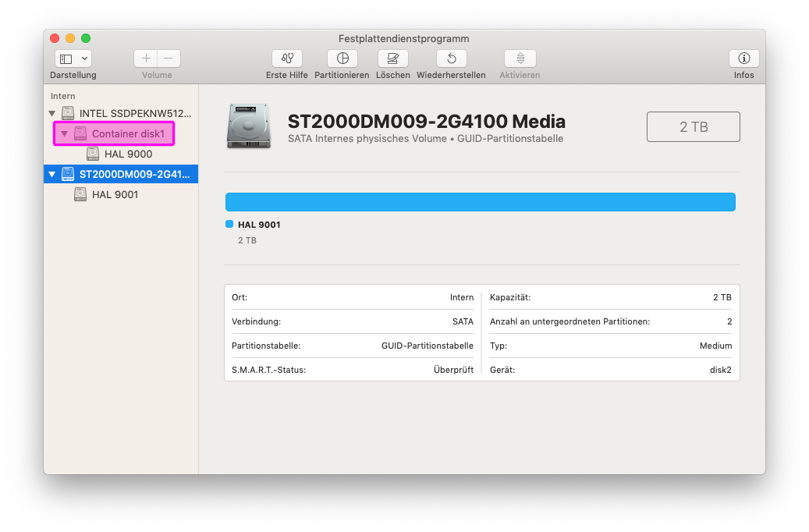809x532 pixels.
Task: Click the Verbindung value SATA
Action: (463, 321)
